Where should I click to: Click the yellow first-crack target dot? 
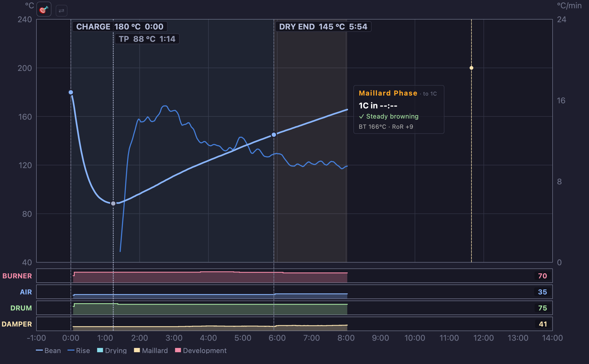click(x=471, y=68)
